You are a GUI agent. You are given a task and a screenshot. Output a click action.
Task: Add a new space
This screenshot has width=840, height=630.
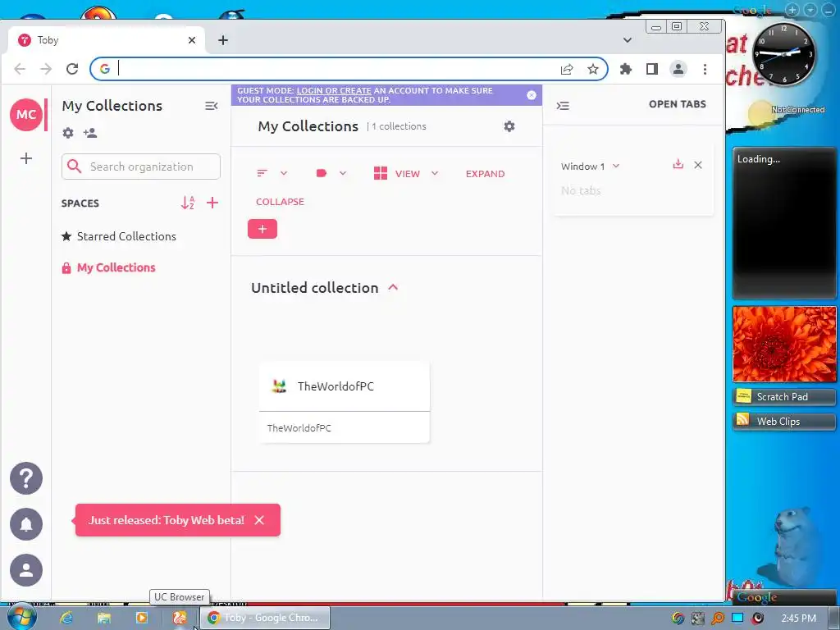pyautogui.click(x=212, y=203)
